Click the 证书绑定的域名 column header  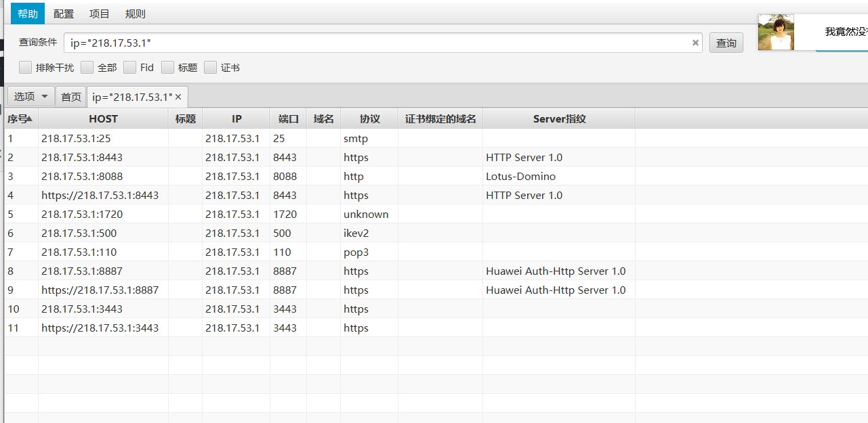[x=440, y=119]
